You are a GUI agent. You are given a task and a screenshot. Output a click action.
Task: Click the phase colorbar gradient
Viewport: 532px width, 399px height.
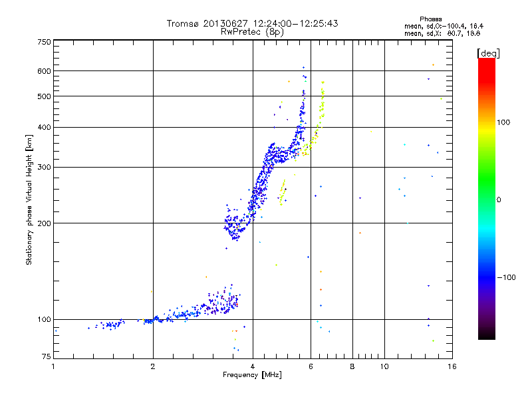click(x=487, y=199)
